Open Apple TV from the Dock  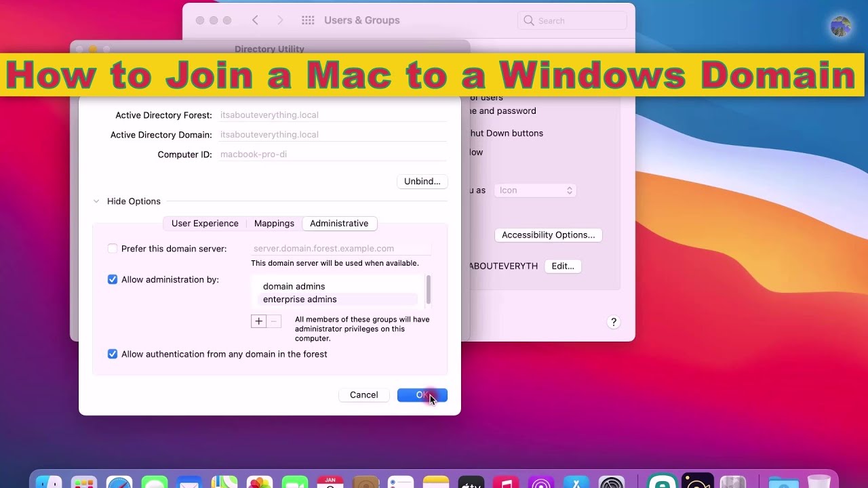[x=471, y=483]
